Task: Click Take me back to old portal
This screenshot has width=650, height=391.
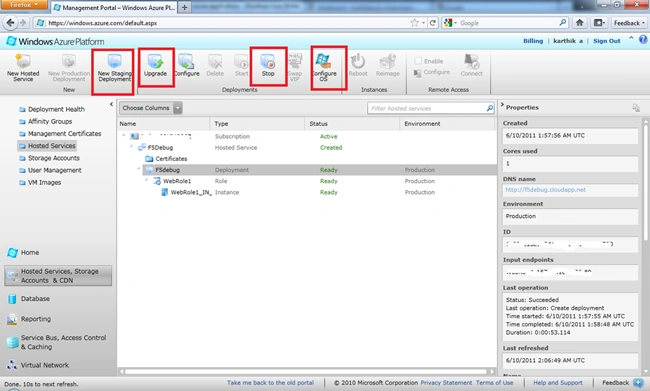Action: coord(270,383)
